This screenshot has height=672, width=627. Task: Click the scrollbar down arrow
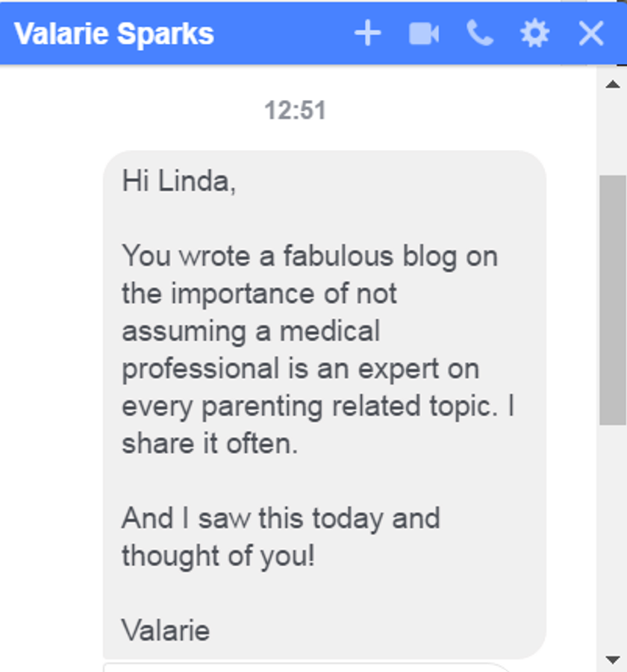click(612, 659)
